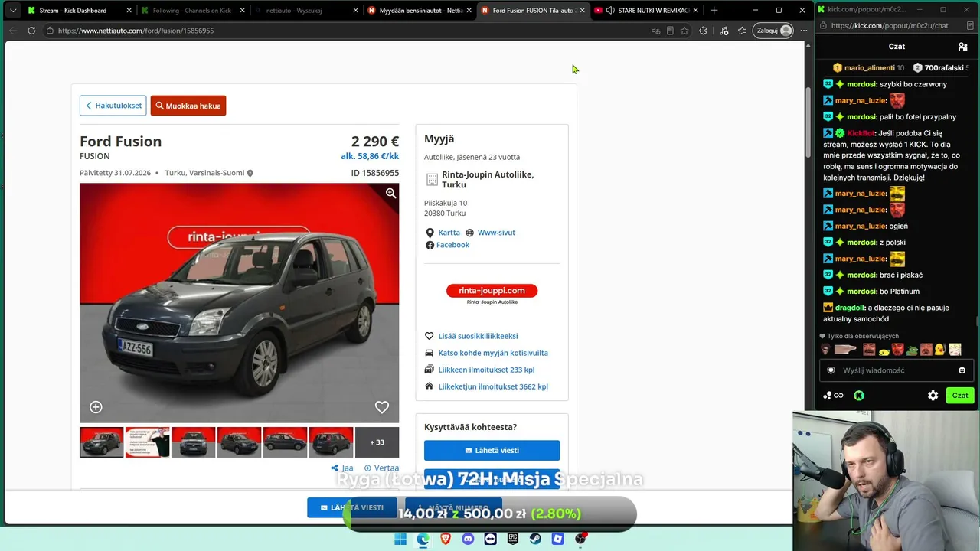Viewport: 980px width, 551px height.
Task: Bookmark this page with the star icon
Action: point(684,31)
